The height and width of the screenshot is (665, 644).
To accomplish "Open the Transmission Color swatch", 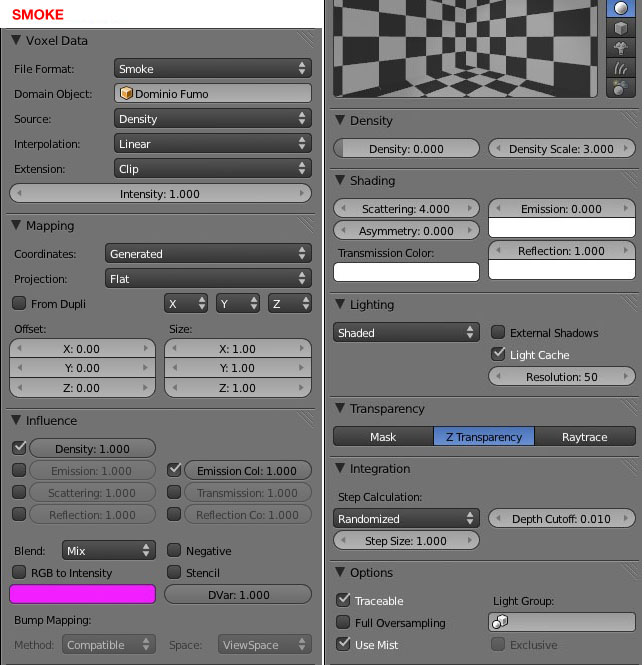I will click(406, 271).
